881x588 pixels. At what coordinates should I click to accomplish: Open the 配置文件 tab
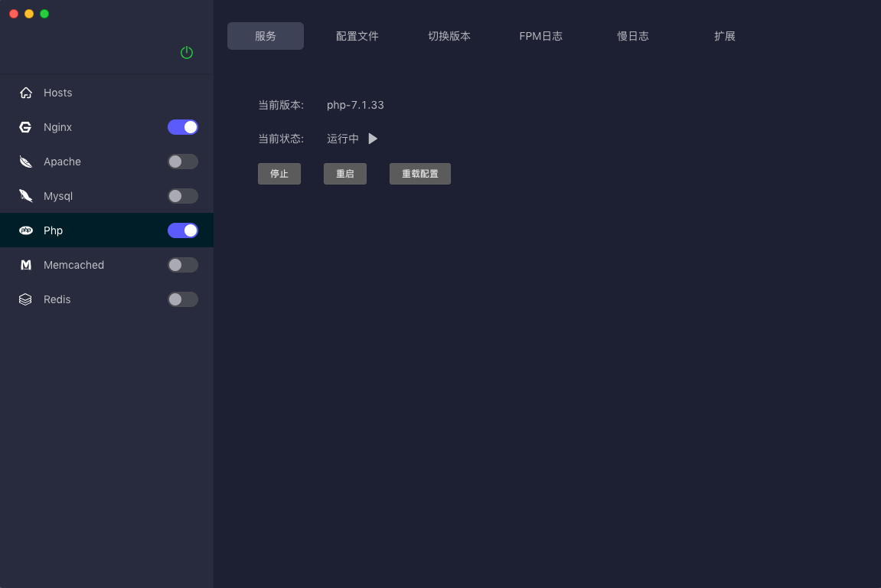tap(357, 36)
